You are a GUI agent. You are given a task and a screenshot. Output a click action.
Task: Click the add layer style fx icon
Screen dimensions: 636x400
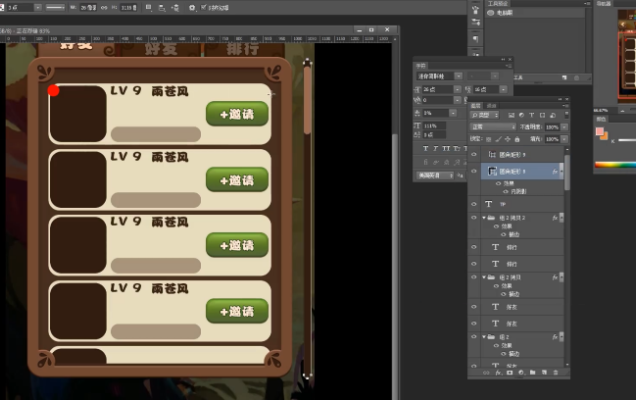tap(497, 373)
